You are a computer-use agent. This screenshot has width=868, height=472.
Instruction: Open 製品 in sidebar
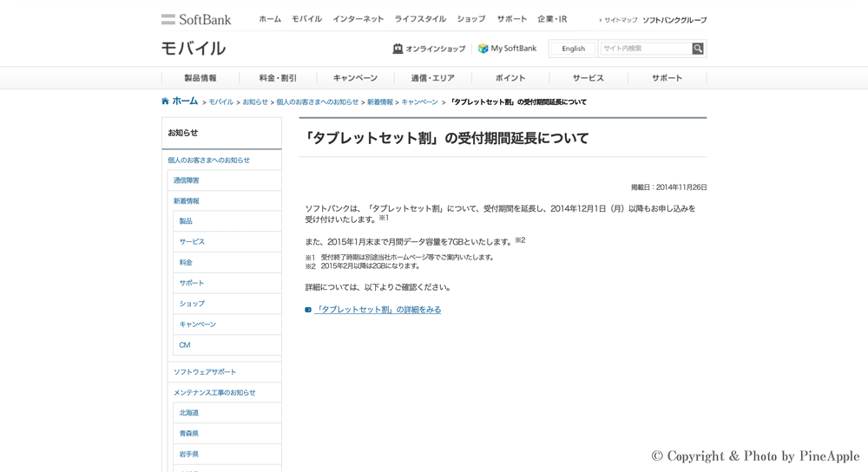(x=186, y=220)
